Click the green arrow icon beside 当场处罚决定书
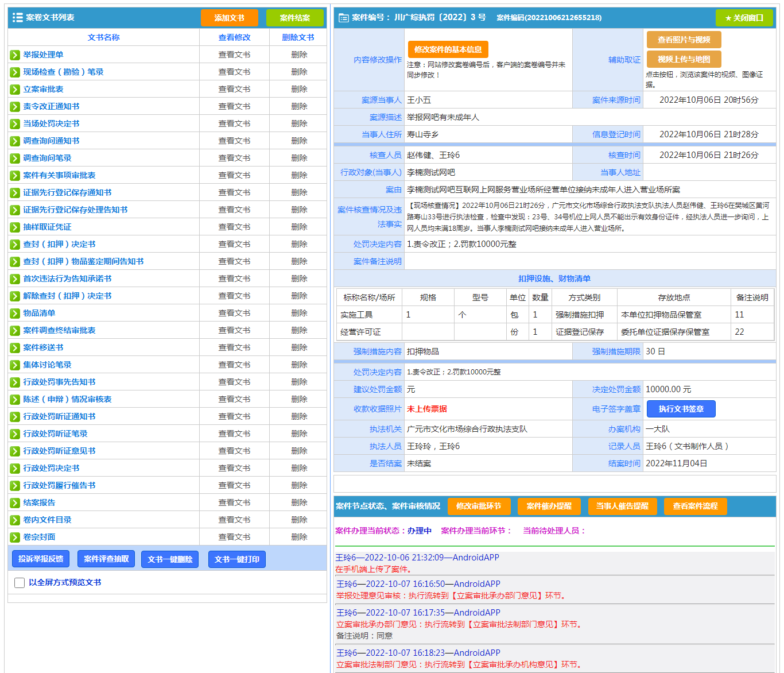Image resolution: width=784 pixels, height=673 pixels. point(15,124)
